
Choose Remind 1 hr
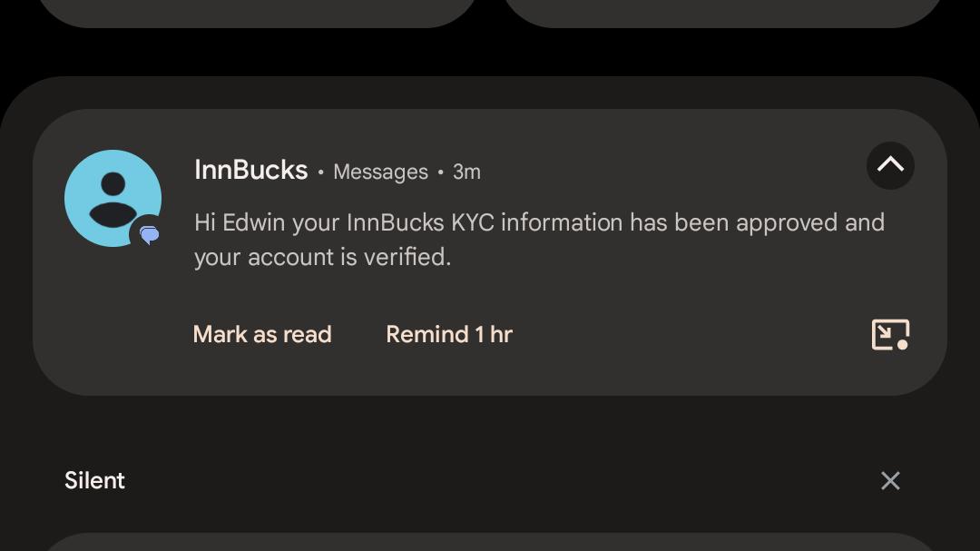pyautogui.click(x=449, y=334)
